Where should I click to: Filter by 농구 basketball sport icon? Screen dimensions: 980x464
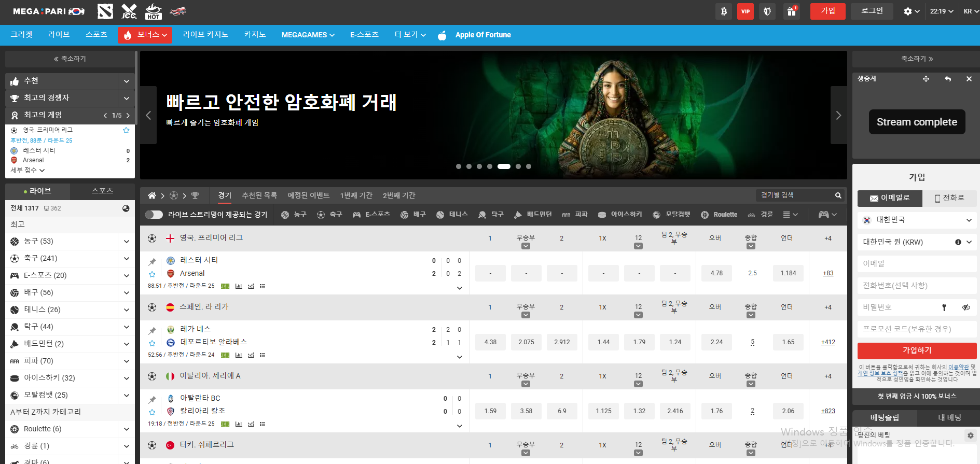coord(294,215)
